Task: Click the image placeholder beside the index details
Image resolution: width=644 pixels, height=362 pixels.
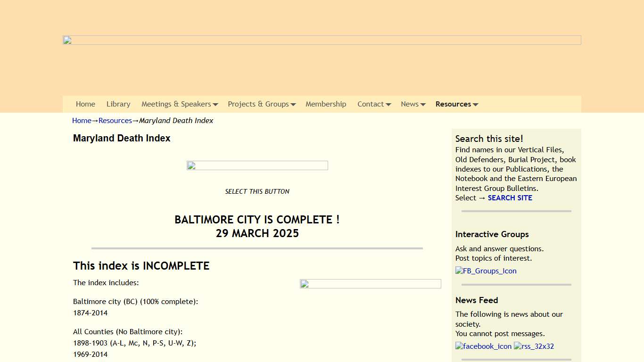Action: (370, 284)
